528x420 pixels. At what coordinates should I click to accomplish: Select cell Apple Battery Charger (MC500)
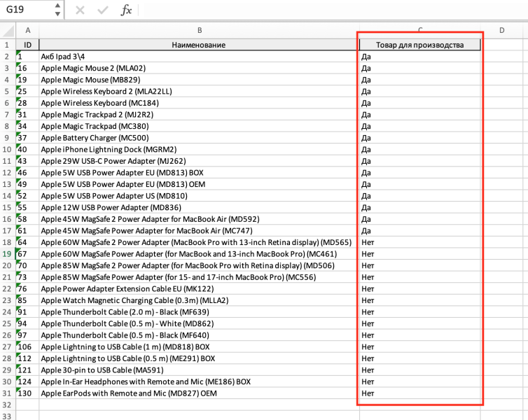200,138
